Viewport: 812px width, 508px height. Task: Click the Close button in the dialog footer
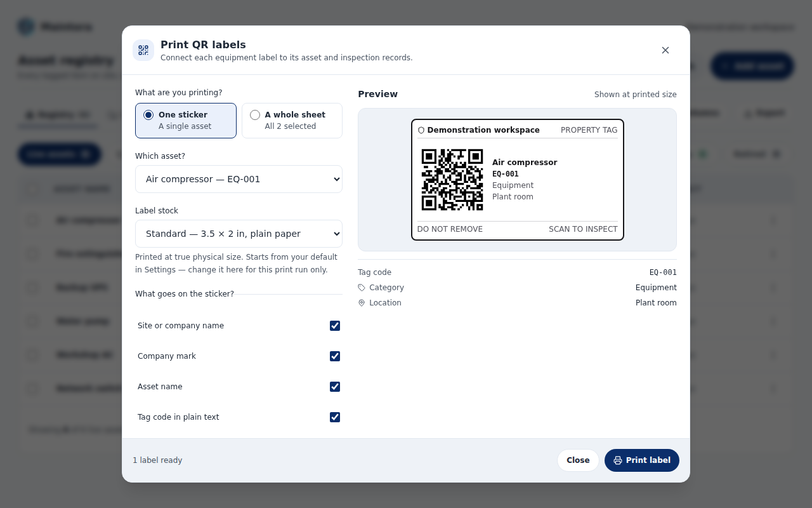(578, 460)
